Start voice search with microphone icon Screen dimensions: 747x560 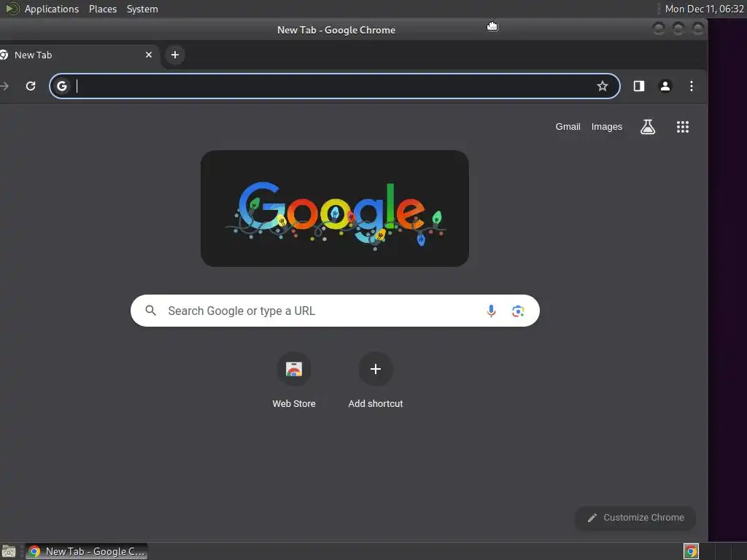click(491, 311)
